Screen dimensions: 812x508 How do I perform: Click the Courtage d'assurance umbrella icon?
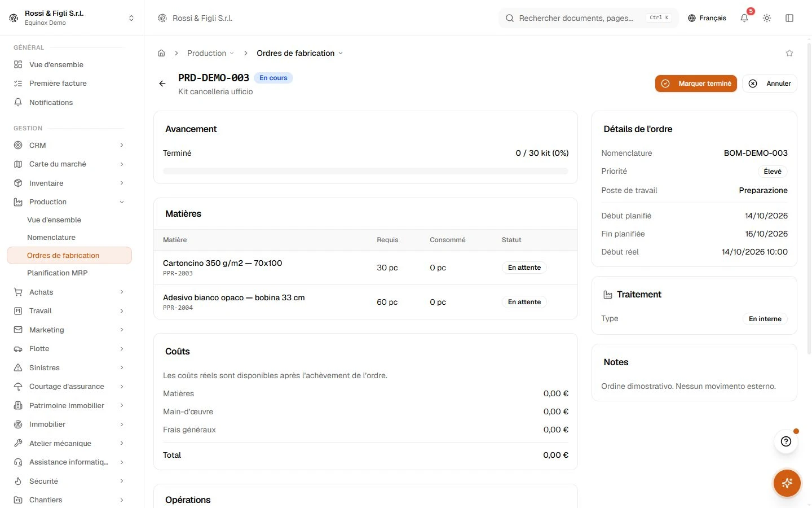[18, 387]
